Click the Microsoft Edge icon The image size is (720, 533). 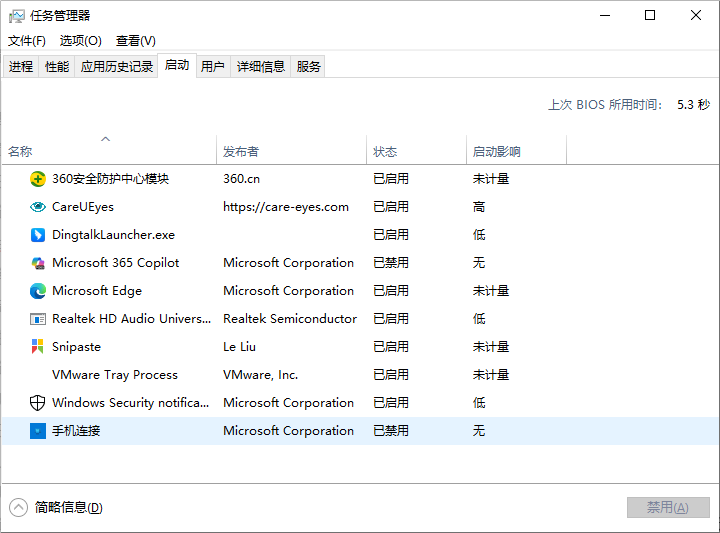[x=38, y=291]
